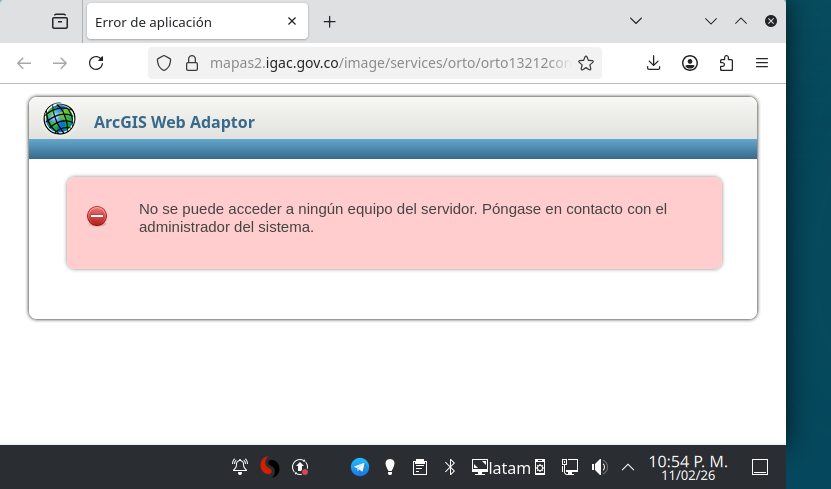Viewport: 831px width, 489px height.
Task: Click the ArcGIS globe logo
Action: [x=59, y=119]
